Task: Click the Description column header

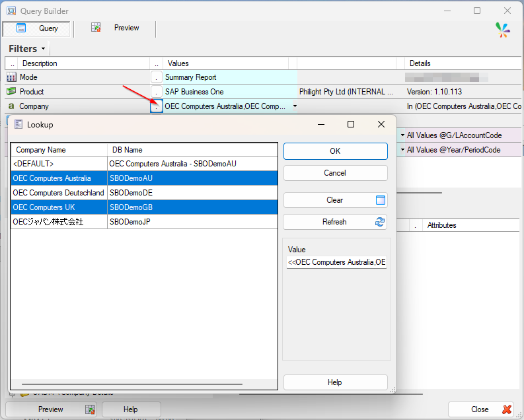Action: pos(83,63)
